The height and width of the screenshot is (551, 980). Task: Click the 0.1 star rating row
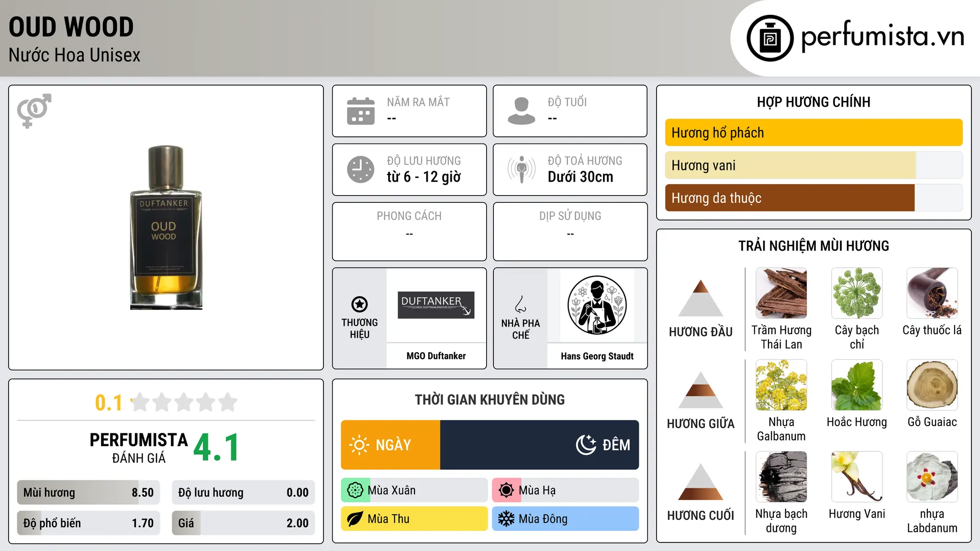pyautogui.click(x=166, y=402)
